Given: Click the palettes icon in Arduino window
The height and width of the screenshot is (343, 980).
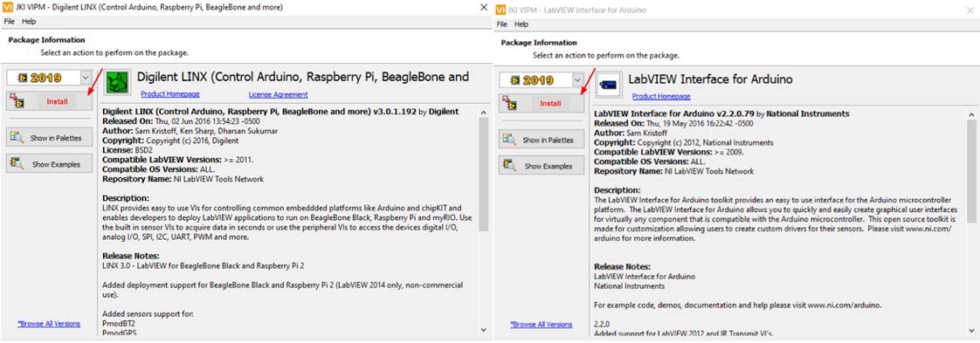Looking at the screenshot, I should 509,140.
